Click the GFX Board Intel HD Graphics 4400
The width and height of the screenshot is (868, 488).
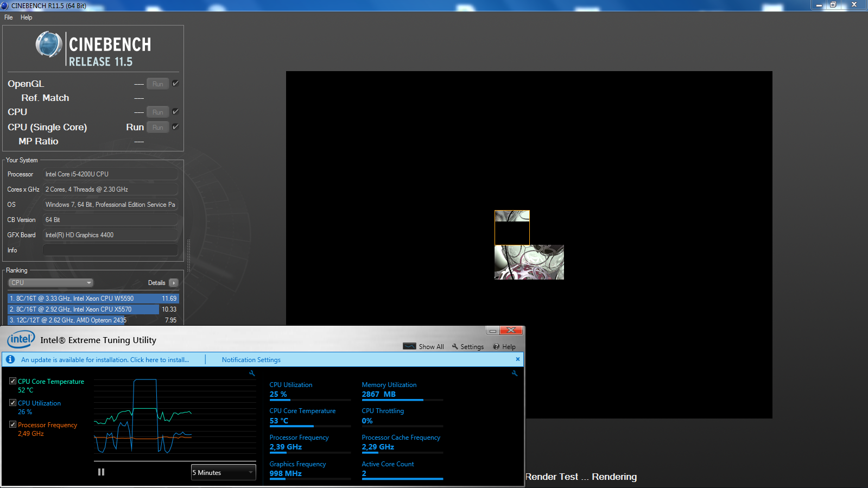110,235
